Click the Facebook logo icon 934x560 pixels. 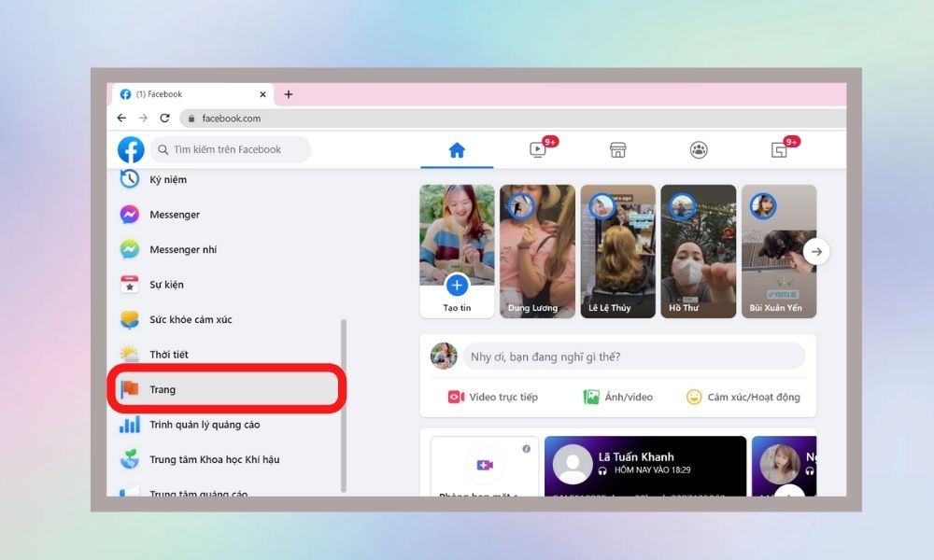tap(131, 149)
